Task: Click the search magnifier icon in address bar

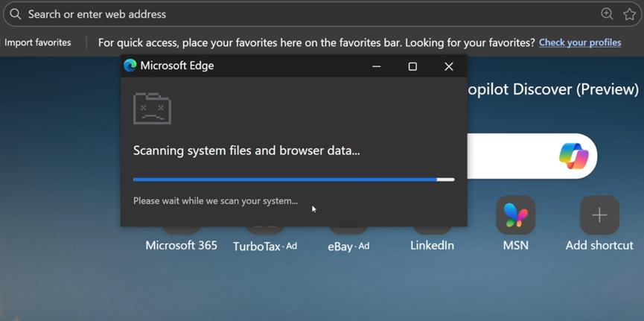Action: pyautogui.click(x=15, y=14)
